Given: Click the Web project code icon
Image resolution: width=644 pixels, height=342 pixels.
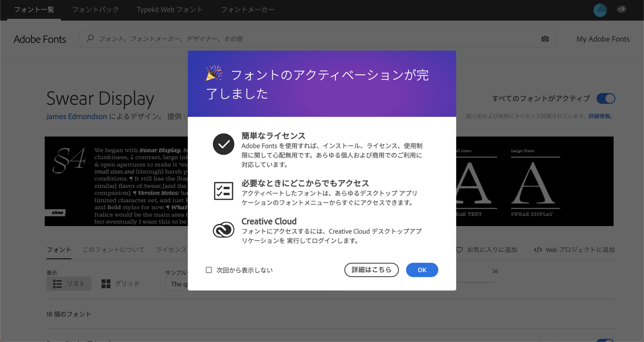Looking at the screenshot, I should 538,250.
